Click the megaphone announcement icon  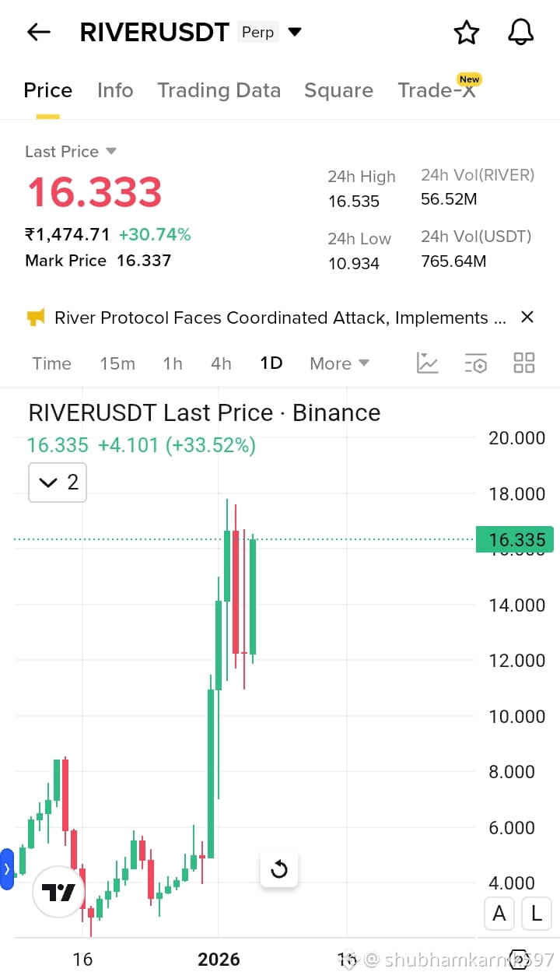[x=36, y=318]
